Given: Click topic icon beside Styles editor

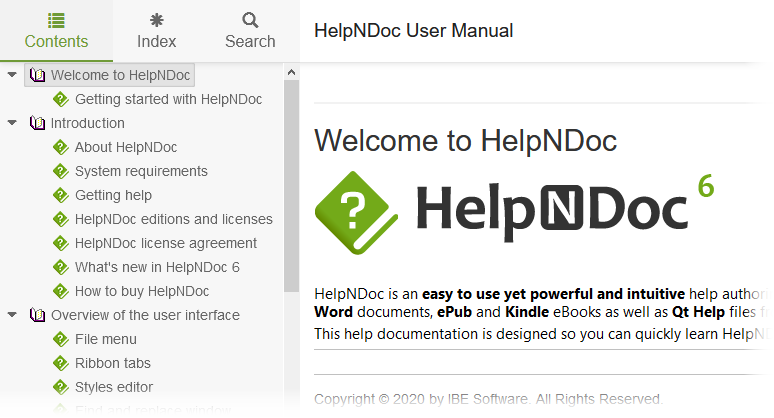Looking at the screenshot, I should (61, 387).
